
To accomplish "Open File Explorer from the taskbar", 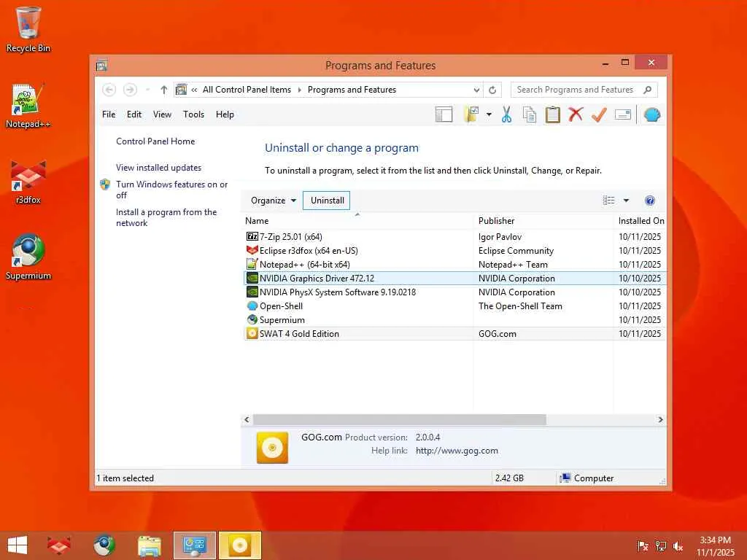I will point(149,545).
